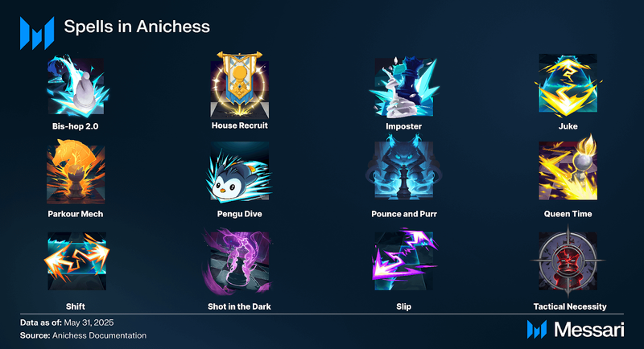Click the Tactical Necessity label text
This screenshot has height=349, width=644.
pyautogui.click(x=570, y=306)
